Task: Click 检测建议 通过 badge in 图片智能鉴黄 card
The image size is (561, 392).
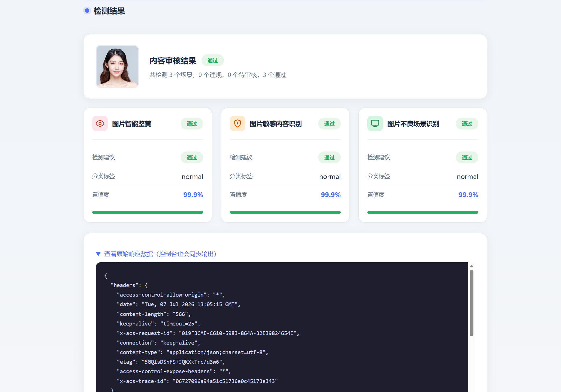Action: (x=192, y=158)
